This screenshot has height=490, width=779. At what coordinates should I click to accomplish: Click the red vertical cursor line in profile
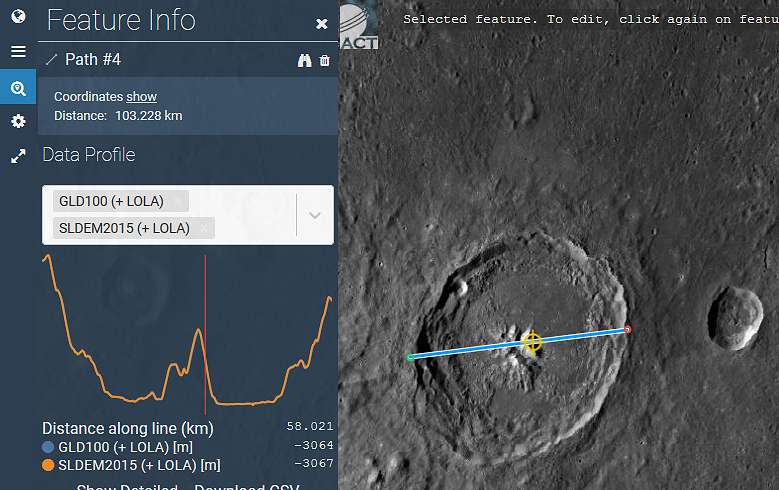(205, 334)
